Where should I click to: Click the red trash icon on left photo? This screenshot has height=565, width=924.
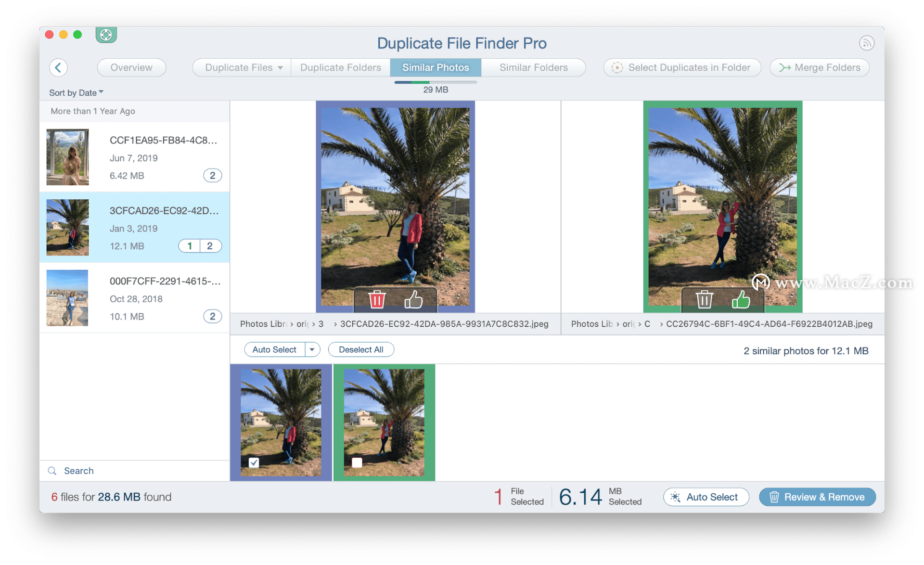pos(377,299)
